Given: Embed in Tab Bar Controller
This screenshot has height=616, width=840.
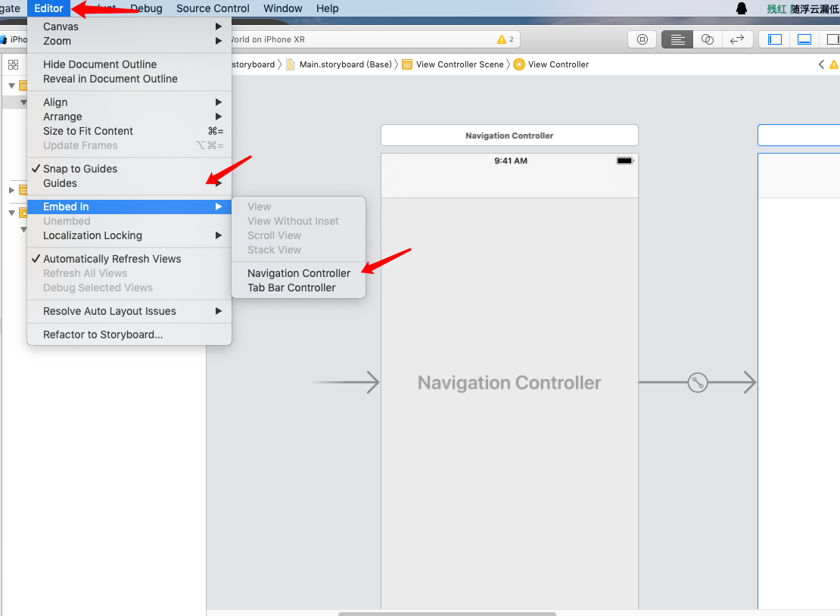Looking at the screenshot, I should (298, 288).
